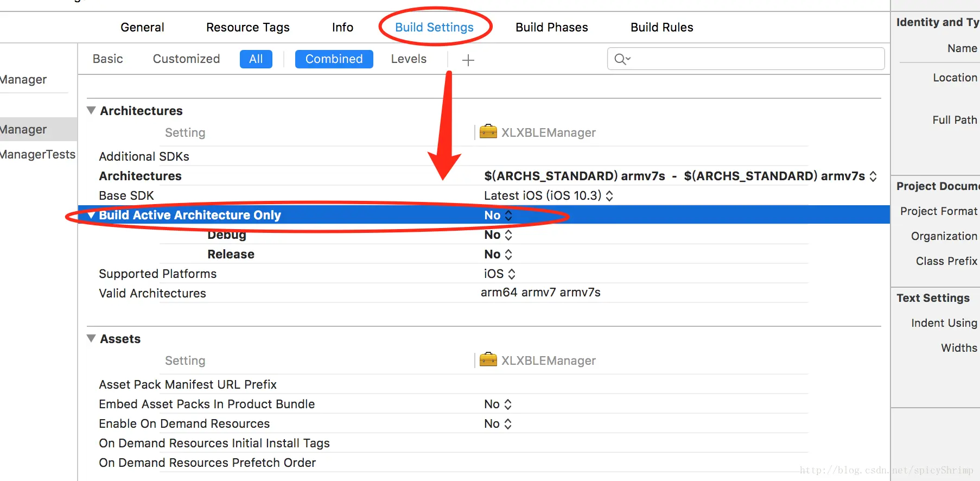Show Customized build settings filter

pos(186,59)
